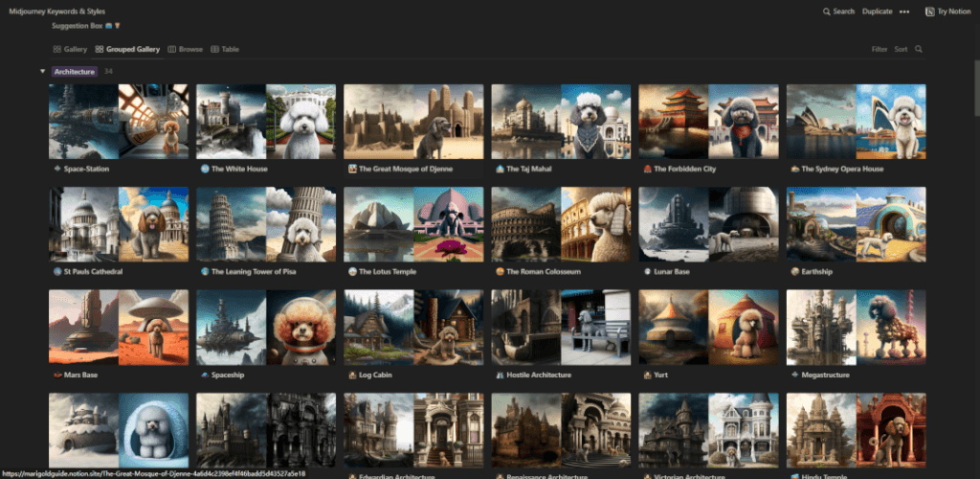Click the Gallery view grid icon

point(56,49)
